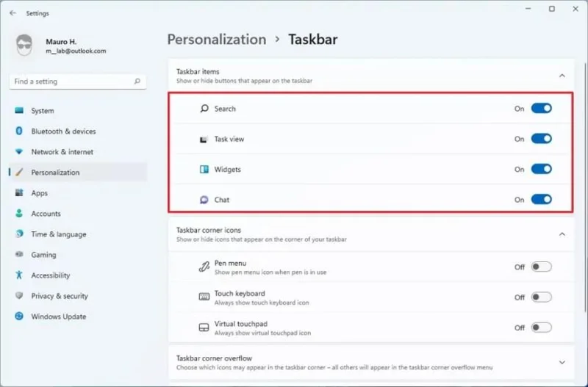Click the vertical scrollbar on the right

(585, 187)
